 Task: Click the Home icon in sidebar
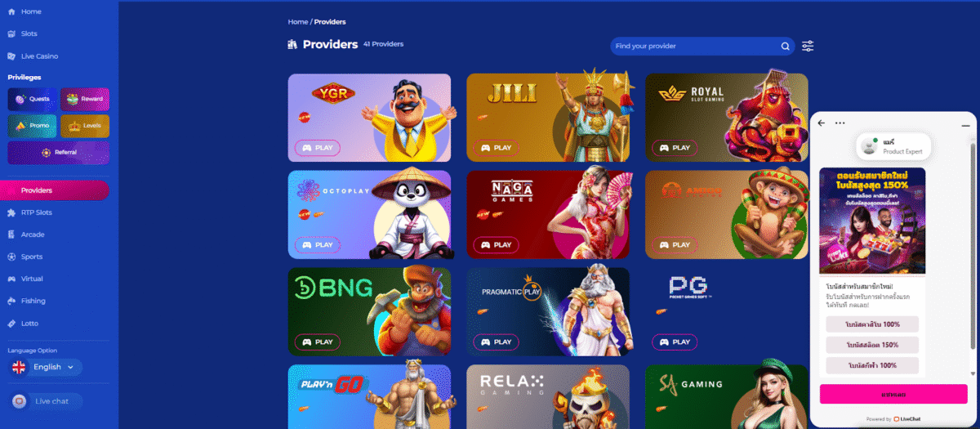pos(11,12)
